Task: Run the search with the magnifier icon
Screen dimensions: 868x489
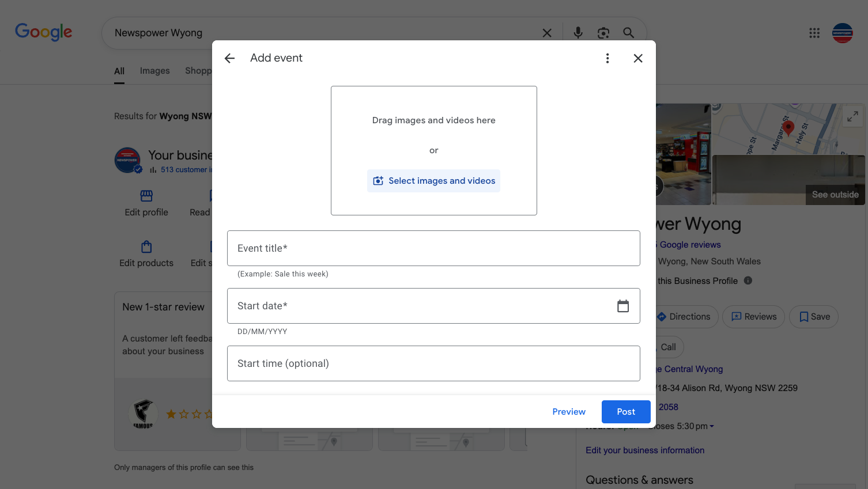Action: [x=629, y=33]
